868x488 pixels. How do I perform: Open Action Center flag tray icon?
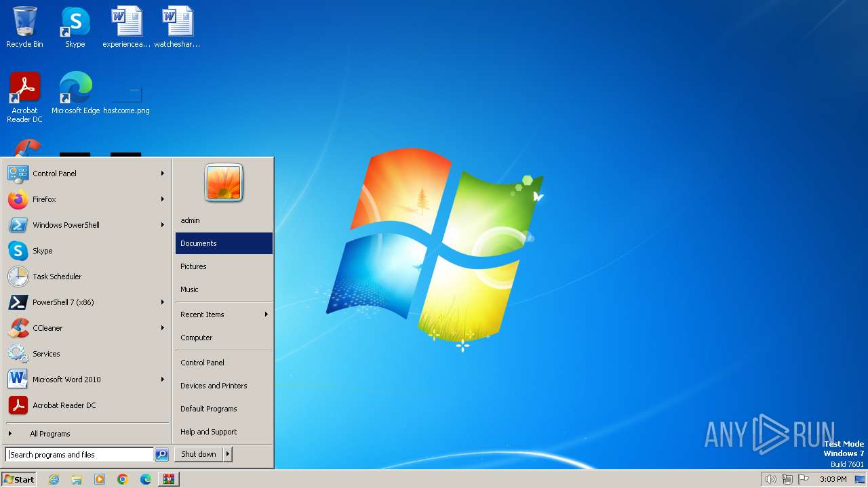coord(804,479)
